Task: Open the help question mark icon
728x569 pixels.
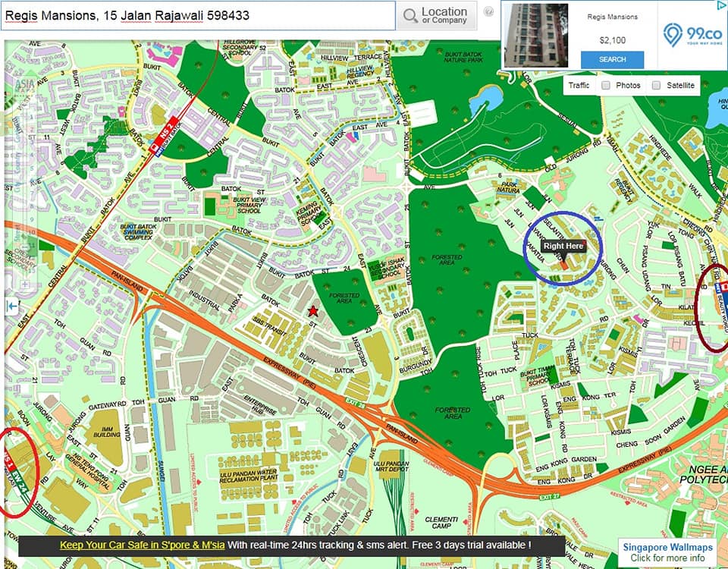Action: 489,12
